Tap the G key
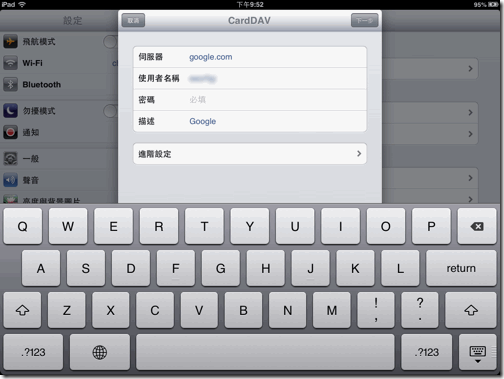The image size is (504, 379). (221, 268)
